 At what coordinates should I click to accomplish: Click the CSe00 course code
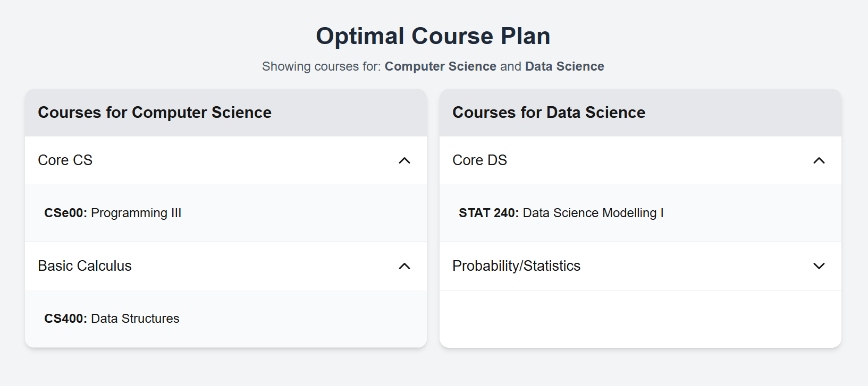coord(65,213)
